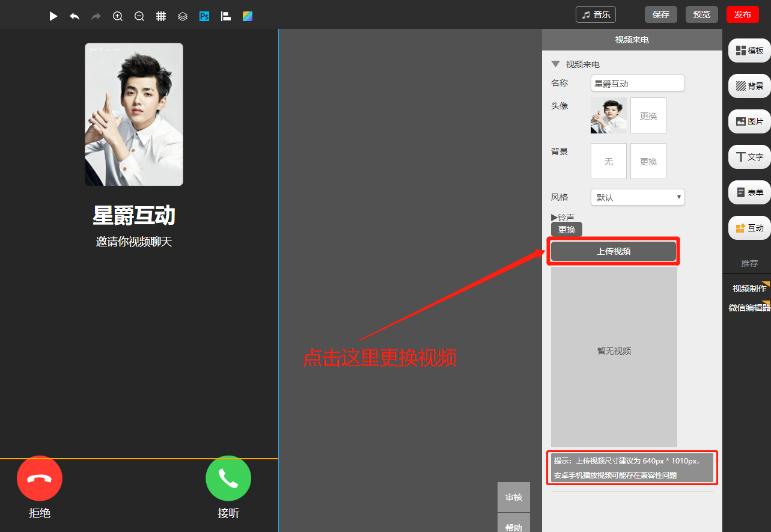Click the 上传视频 upload video button

pyautogui.click(x=614, y=251)
